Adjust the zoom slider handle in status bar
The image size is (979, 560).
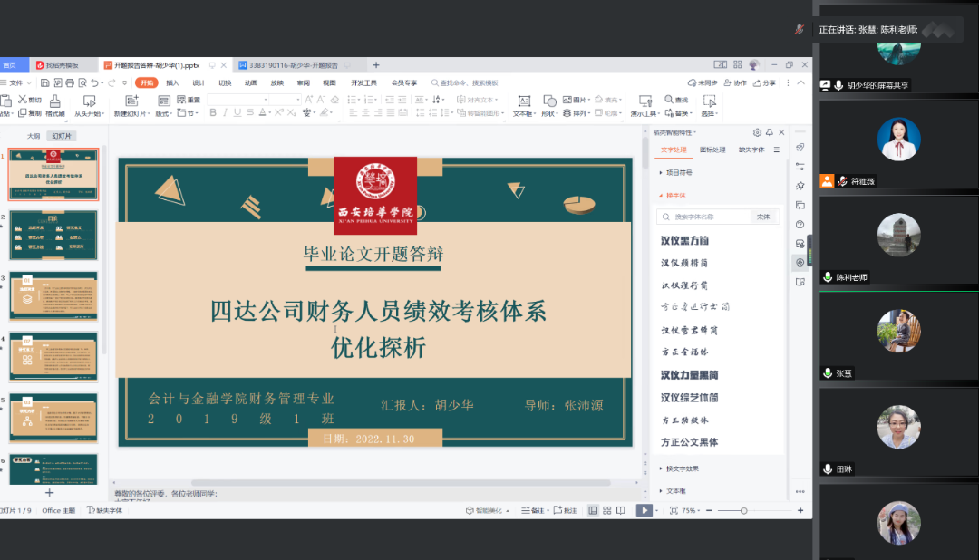[744, 510]
